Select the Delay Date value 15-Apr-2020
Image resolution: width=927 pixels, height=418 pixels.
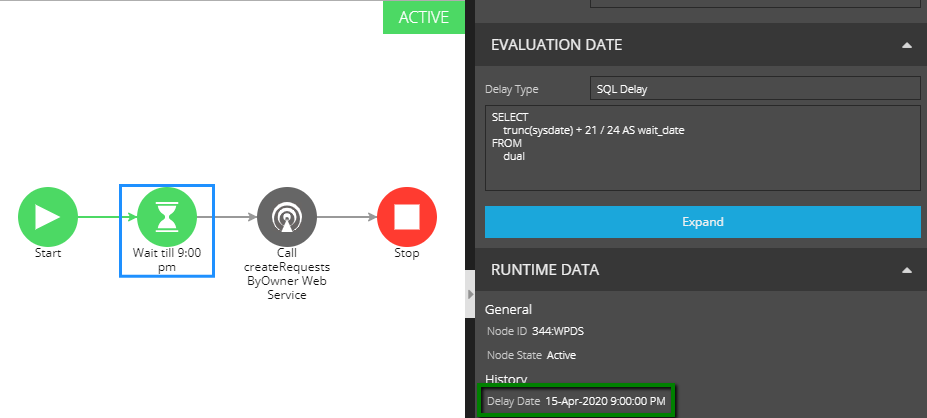(x=605, y=401)
